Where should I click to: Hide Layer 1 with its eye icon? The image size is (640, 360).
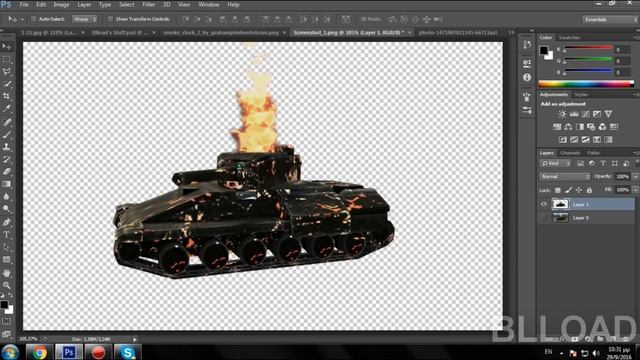(x=544, y=204)
